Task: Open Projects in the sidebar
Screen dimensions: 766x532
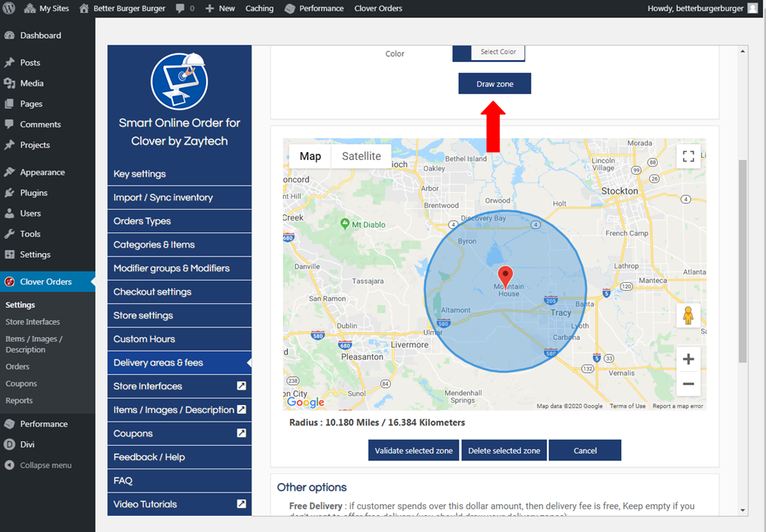Action: [x=48, y=145]
